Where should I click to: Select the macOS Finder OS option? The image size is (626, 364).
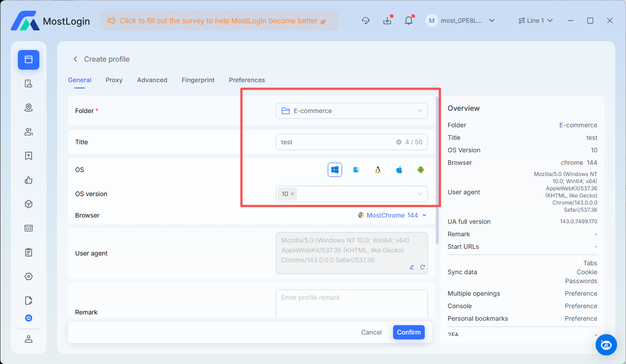point(356,170)
